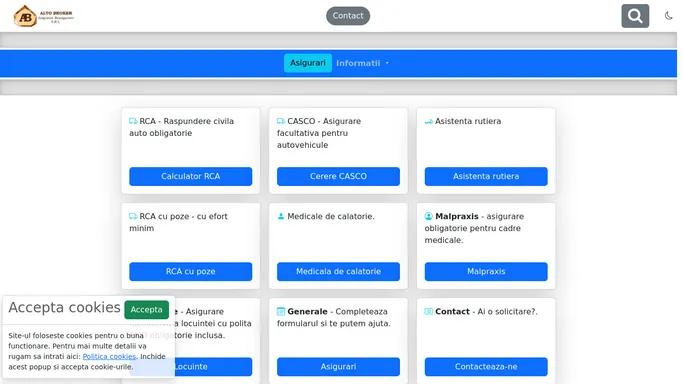
Task: Toggle dark mode moon icon
Action: pos(668,16)
